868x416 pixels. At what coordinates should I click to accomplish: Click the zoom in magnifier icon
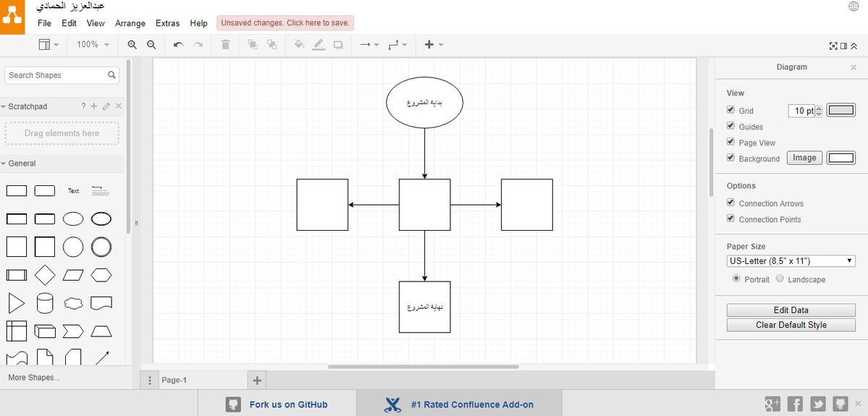click(132, 45)
